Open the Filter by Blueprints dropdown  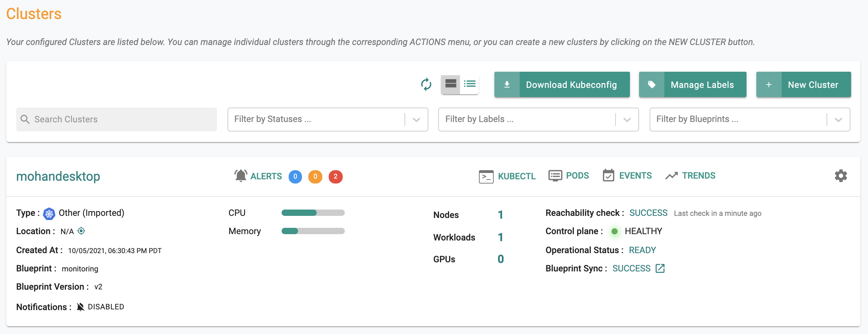point(750,120)
